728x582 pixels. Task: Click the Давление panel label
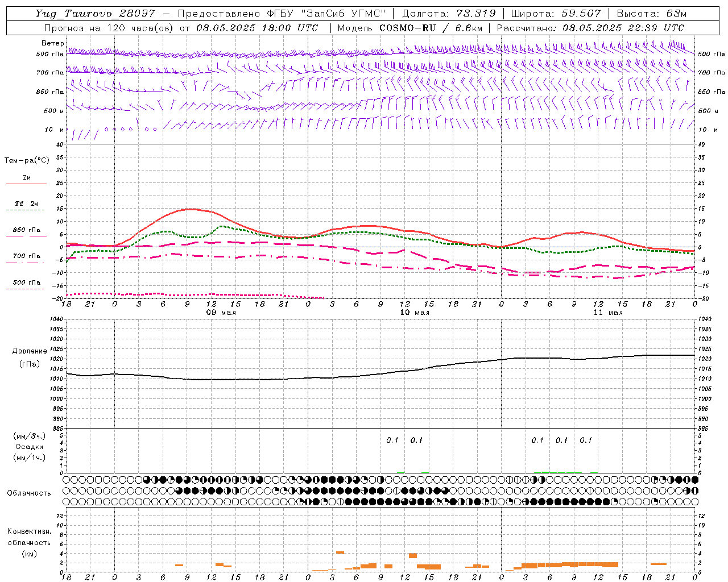(30, 351)
